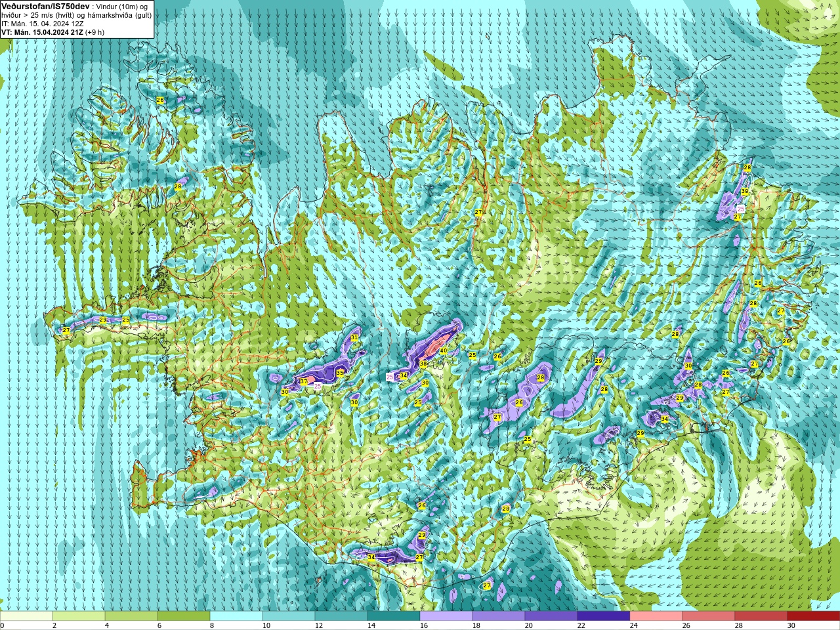Click the 20–22 m/s violet legend swatch

tap(551, 616)
